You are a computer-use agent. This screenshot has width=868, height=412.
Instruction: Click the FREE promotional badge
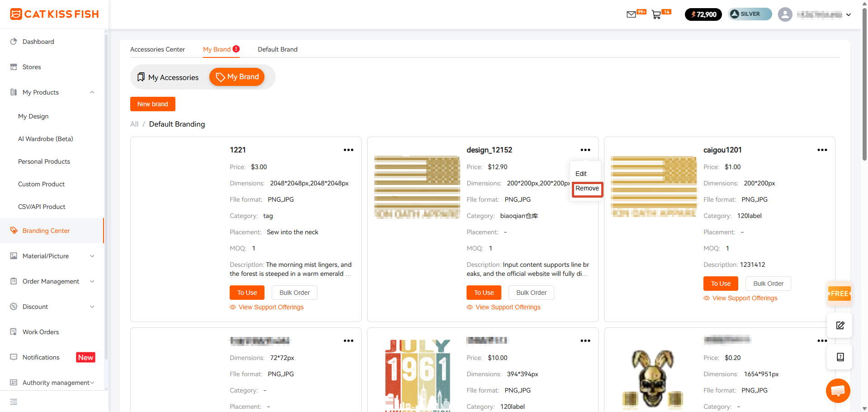[x=840, y=294]
